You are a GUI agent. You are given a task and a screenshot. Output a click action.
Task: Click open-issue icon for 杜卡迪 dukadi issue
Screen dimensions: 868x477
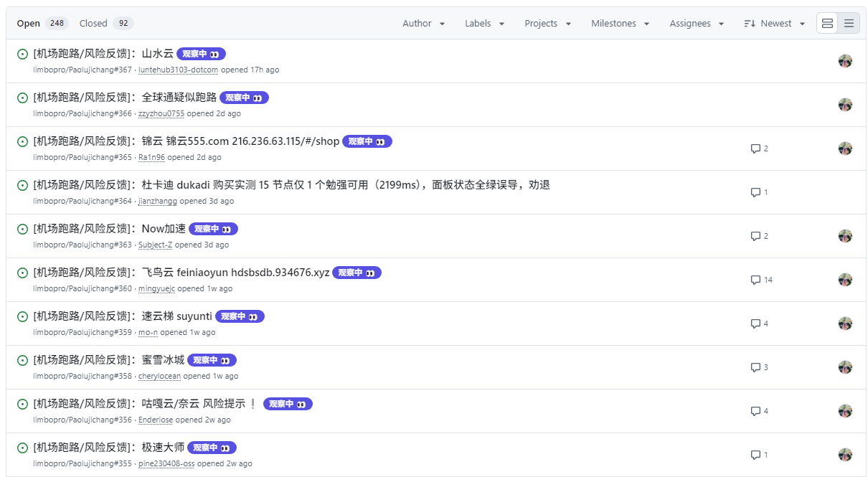22,185
